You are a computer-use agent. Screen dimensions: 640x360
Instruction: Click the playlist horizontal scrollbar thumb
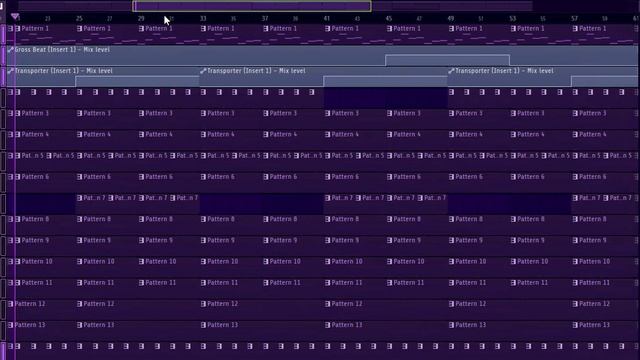252,6
